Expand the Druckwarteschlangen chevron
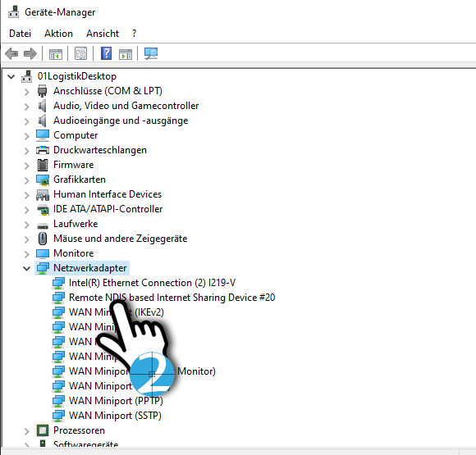This screenshot has width=476, height=455. 27,151
